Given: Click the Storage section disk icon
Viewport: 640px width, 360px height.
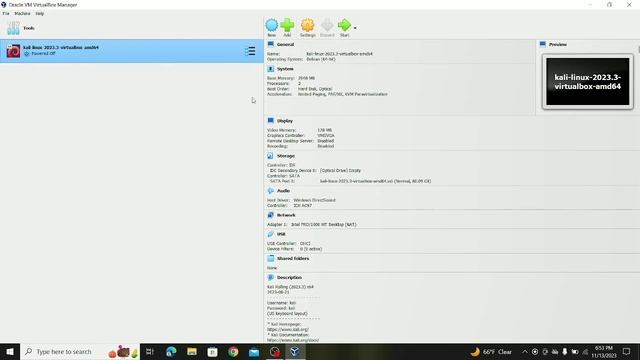Looking at the screenshot, I should pyautogui.click(x=271, y=156).
